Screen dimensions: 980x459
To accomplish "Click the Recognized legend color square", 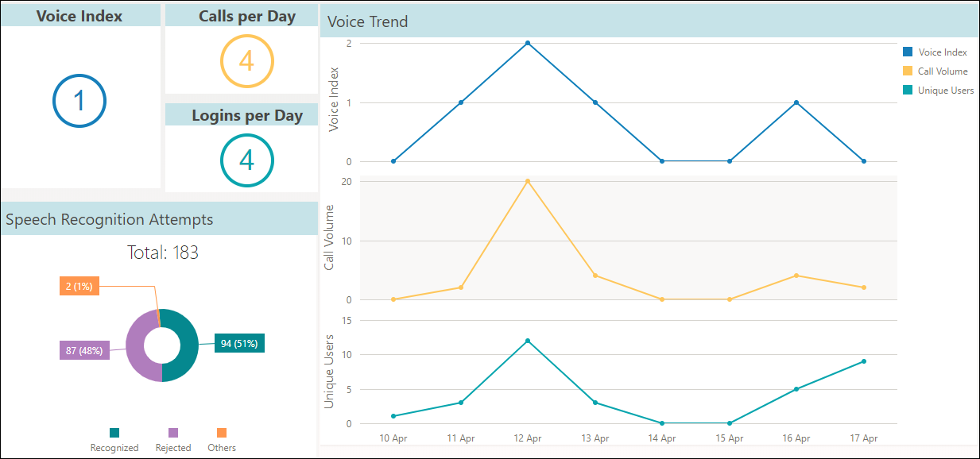I will tap(114, 433).
